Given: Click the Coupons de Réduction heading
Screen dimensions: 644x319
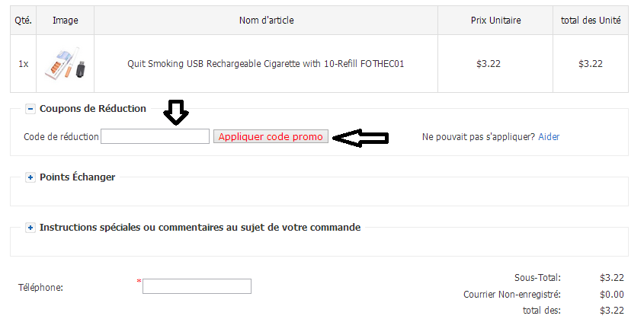Looking at the screenshot, I should (93, 109).
